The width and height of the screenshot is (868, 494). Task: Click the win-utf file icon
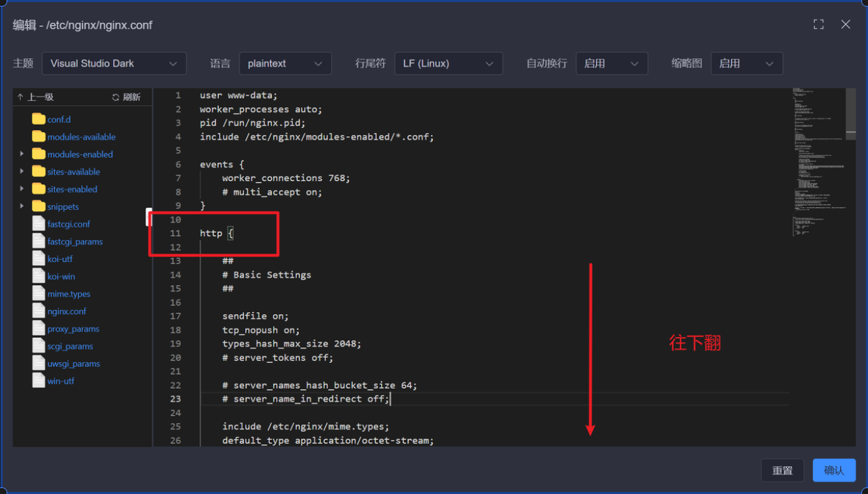[x=38, y=381]
